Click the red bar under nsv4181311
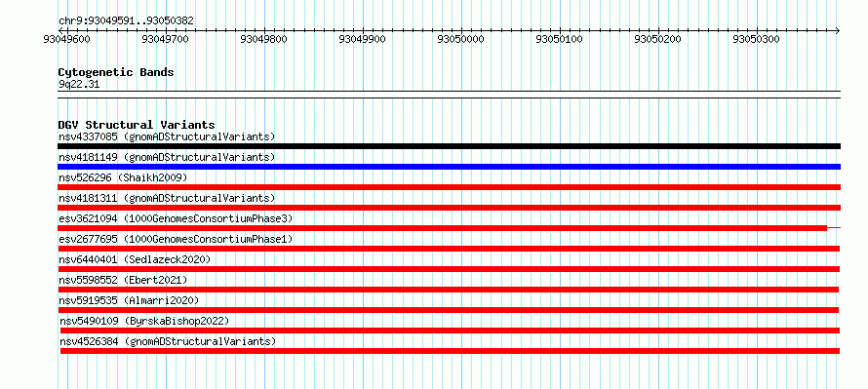This screenshot has width=868, height=389. (x=449, y=208)
